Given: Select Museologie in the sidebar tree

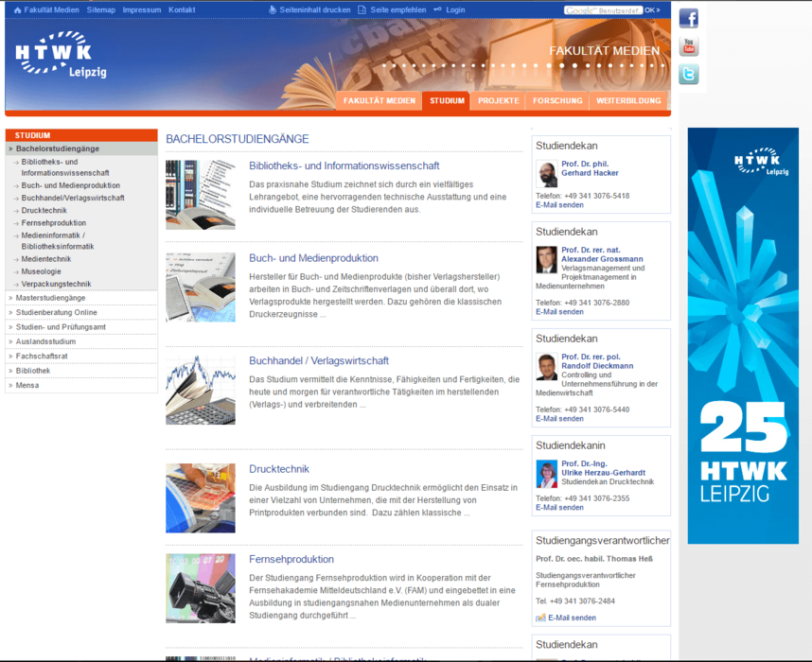Looking at the screenshot, I should pos(42,271).
